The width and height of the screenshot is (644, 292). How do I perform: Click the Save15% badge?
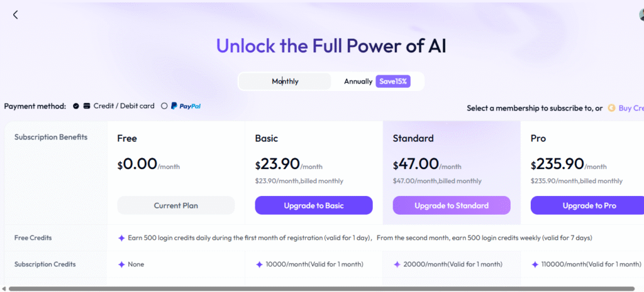(393, 81)
